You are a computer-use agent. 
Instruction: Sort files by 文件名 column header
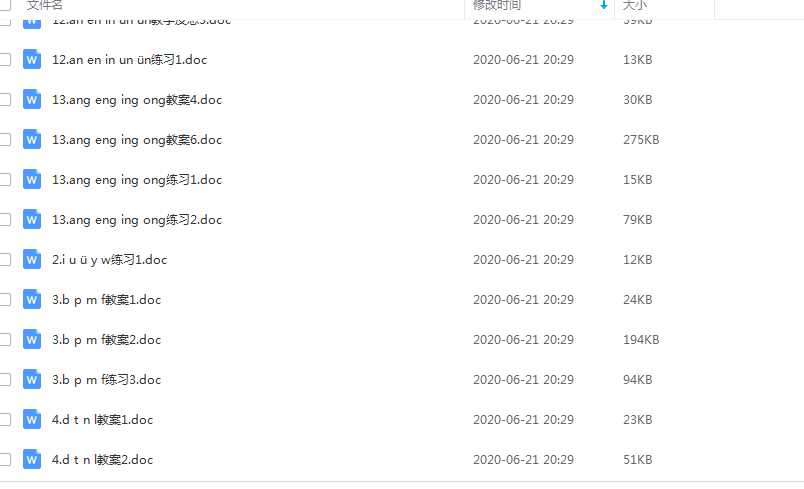pyautogui.click(x=45, y=5)
